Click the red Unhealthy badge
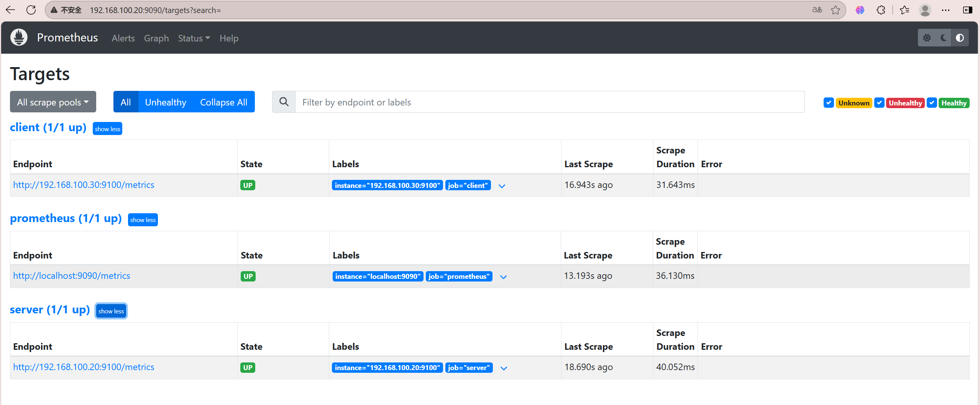 coord(906,103)
